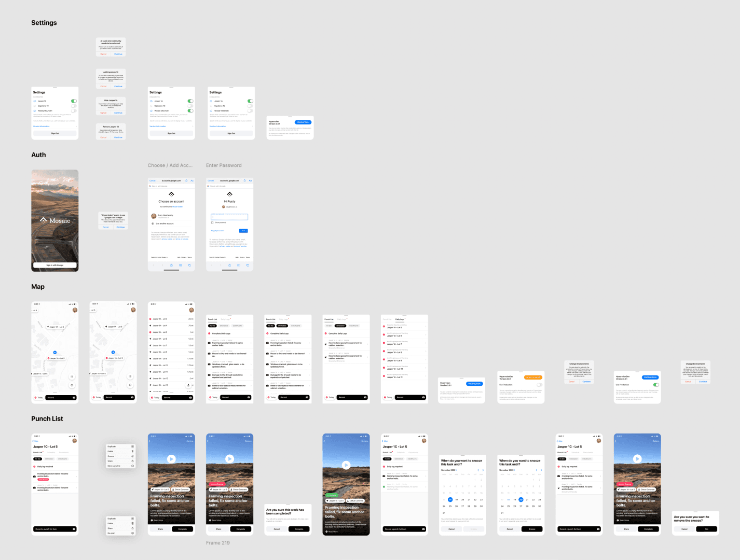
Task: Click the snooze clock icon in the Mark complete context menu
Action: coord(132,456)
